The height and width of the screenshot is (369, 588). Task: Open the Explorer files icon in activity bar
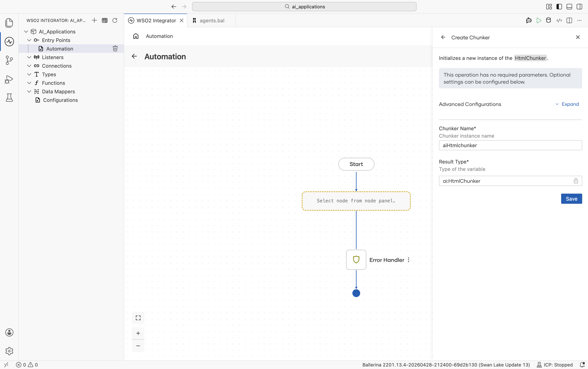pyautogui.click(x=9, y=23)
